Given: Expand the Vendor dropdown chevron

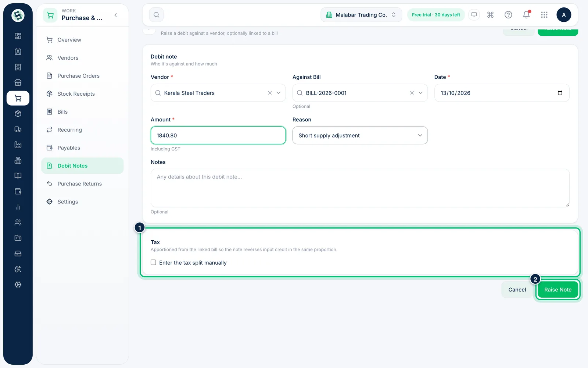Looking at the screenshot, I should 279,93.
